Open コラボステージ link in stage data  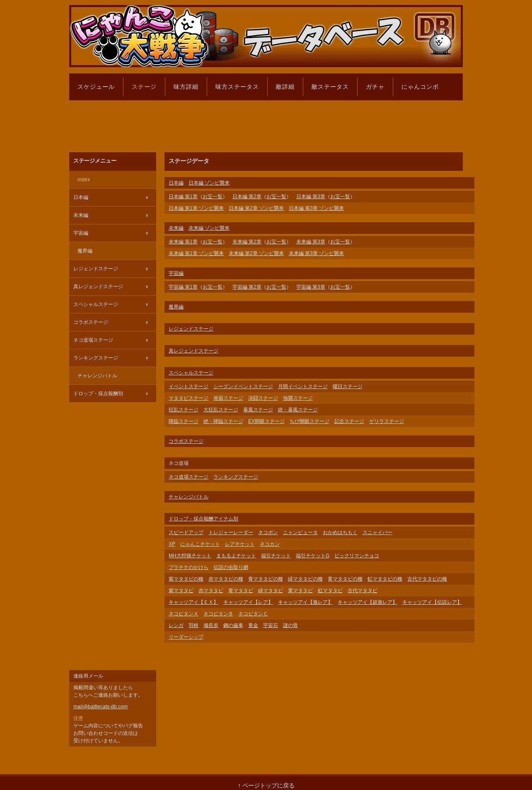tap(186, 441)
